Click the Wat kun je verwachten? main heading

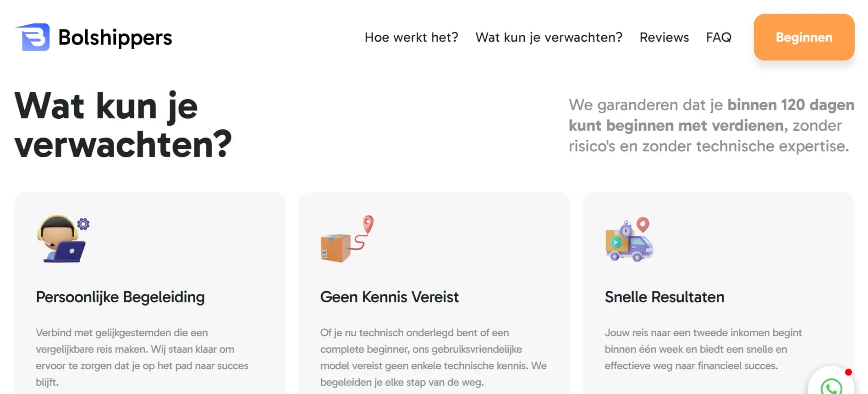pyautogui.click(x=123, y=125)
